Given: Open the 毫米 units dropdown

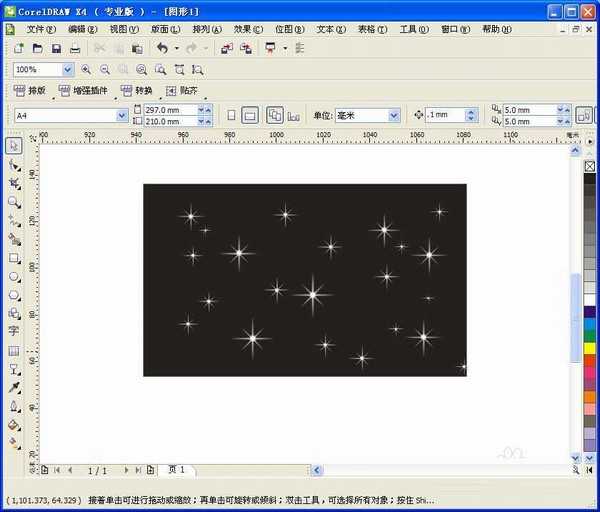Looking at the screenshot, I should click(393, 115).
